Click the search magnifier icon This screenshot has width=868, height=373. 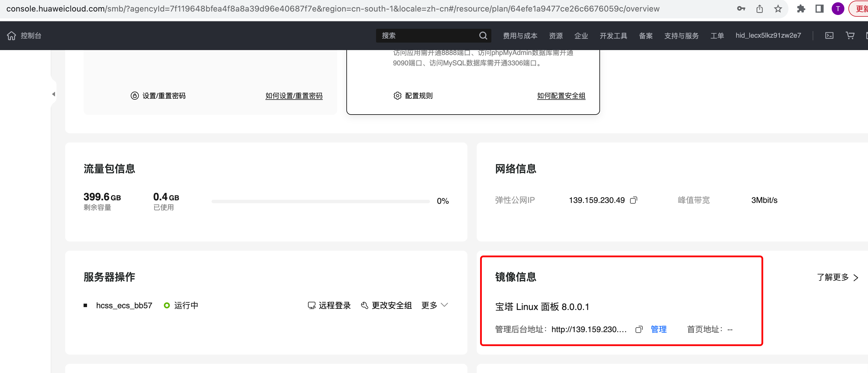coord(483,36)
